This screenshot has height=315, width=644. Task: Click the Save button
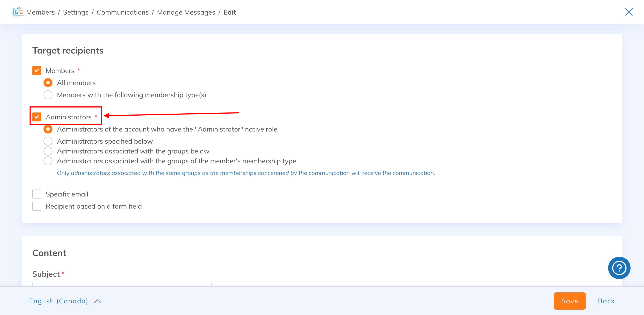[570, 301]
